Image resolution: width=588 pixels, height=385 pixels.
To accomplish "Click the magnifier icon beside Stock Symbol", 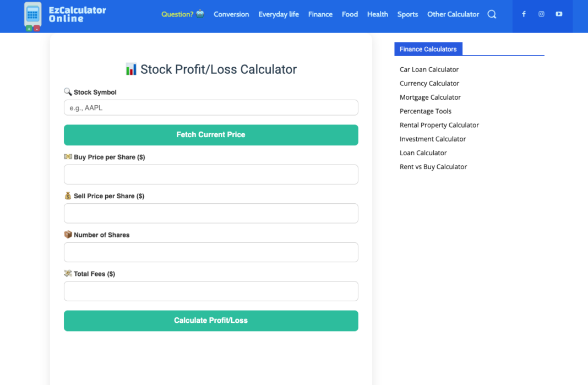I will point(68,91).
